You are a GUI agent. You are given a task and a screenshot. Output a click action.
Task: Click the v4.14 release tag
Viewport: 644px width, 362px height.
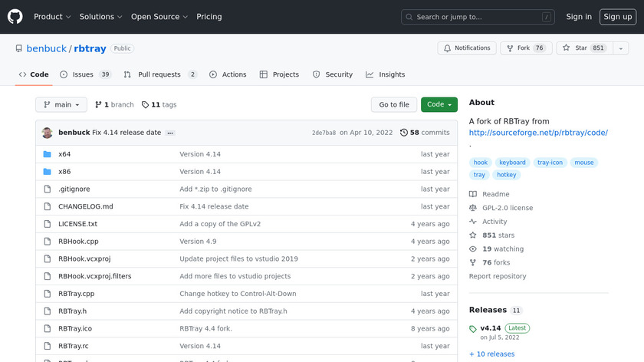[x=490, y=328]
